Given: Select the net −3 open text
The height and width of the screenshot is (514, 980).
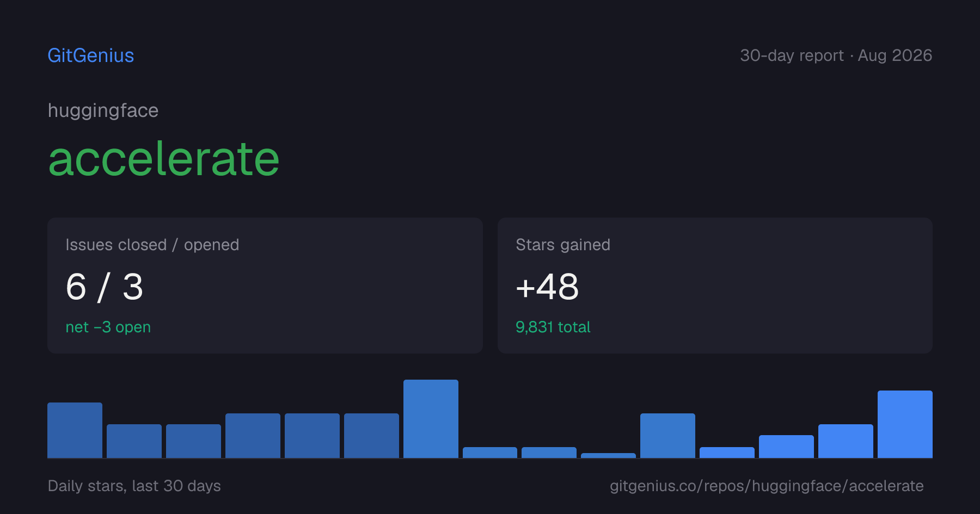Looking at the screenshot, I should click(x=108, y=327).
